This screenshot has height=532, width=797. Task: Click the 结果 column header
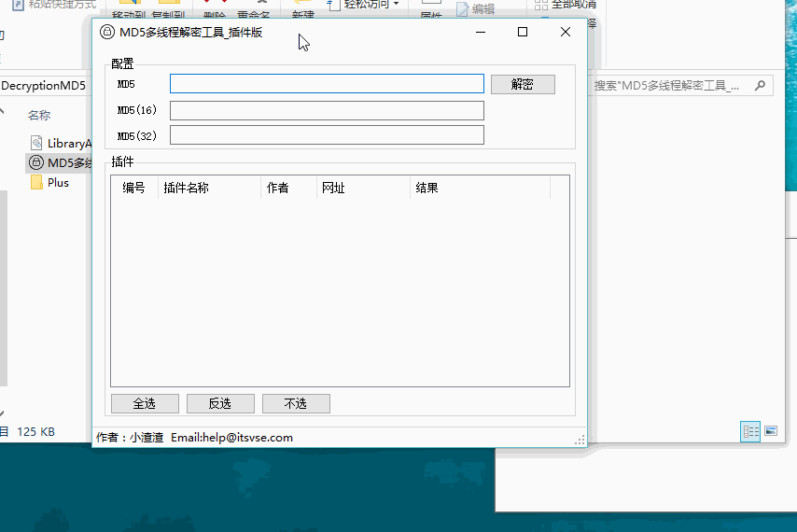point(480,188)
